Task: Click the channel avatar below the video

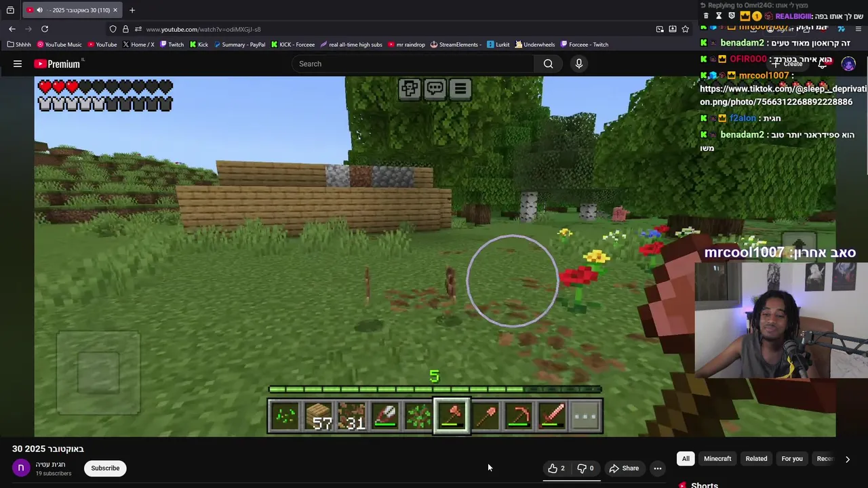Action: coord(21,468)
